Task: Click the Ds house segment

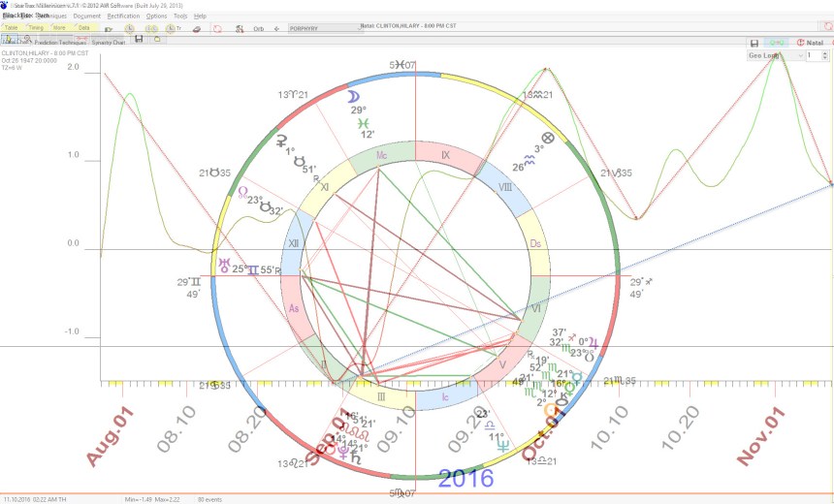Action: (535, 243)
